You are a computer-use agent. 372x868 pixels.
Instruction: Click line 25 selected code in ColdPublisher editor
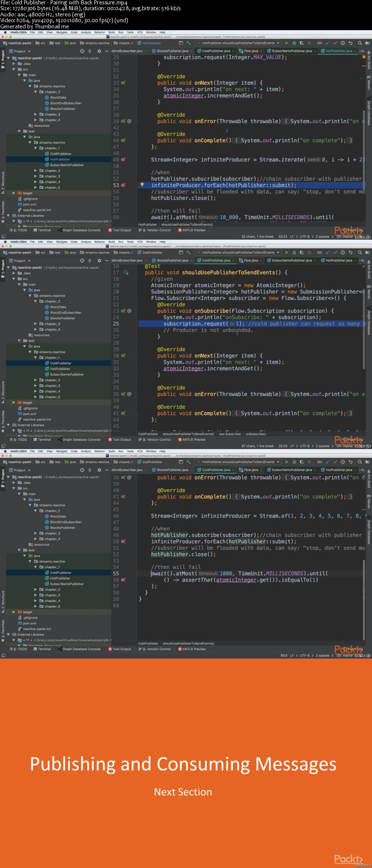[x=251, y=324]
